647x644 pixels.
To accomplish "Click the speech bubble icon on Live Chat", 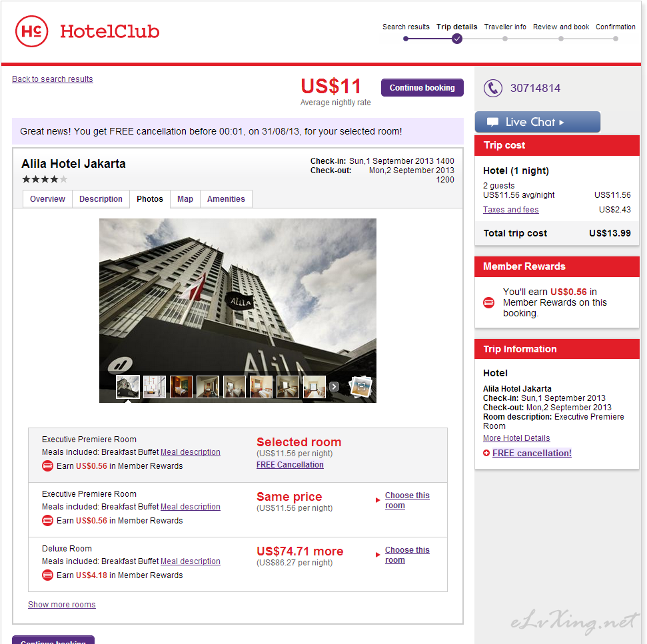I will pyautogui.click(x=492, y=122).
